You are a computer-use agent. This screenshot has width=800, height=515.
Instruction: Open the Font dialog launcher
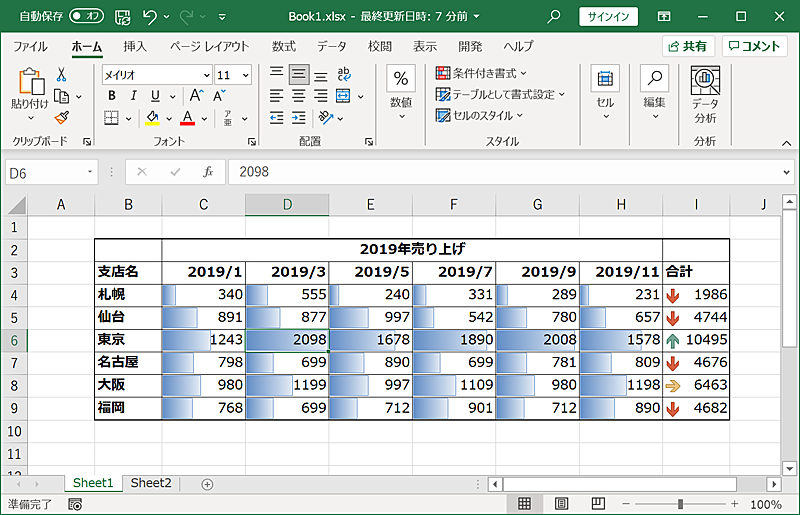[252, 142]
